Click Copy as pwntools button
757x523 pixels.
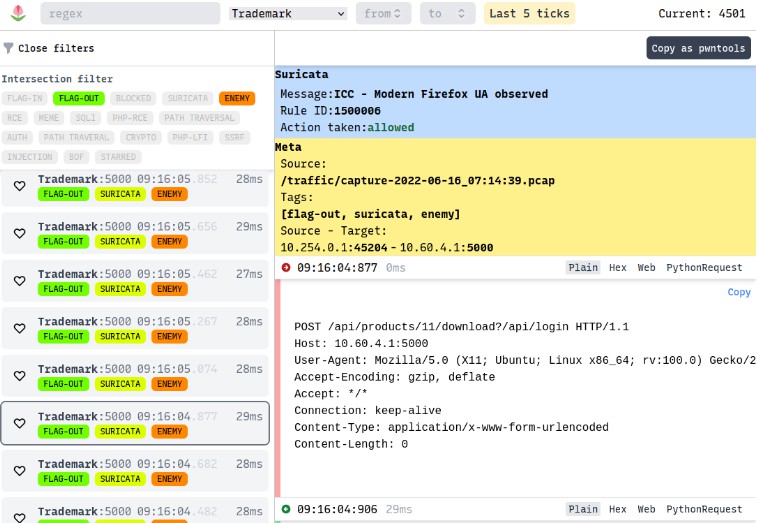[698, 48]
